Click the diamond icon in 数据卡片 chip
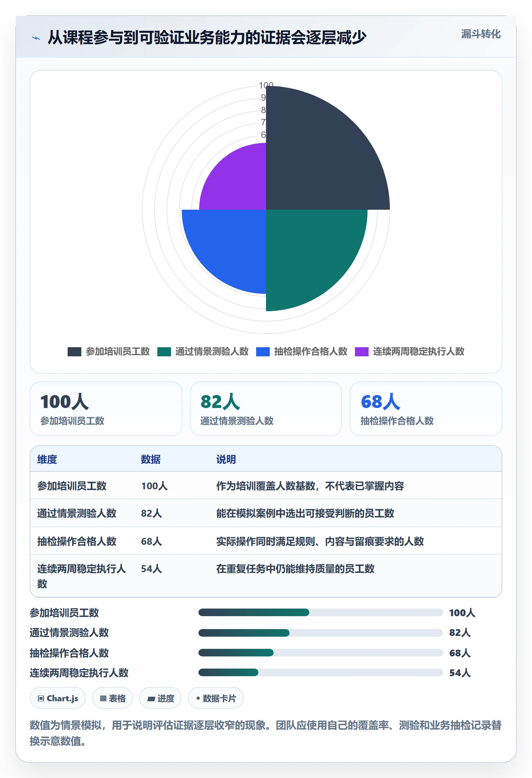This screenshot has width=532, height=778. pyautogui.click(x=198, y=698)
